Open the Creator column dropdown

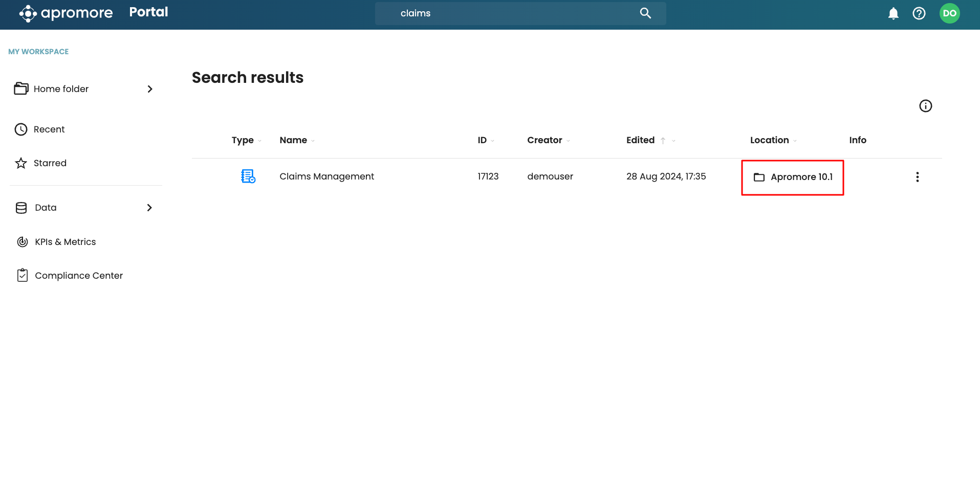pyautogui.click(x=568, y=141)
